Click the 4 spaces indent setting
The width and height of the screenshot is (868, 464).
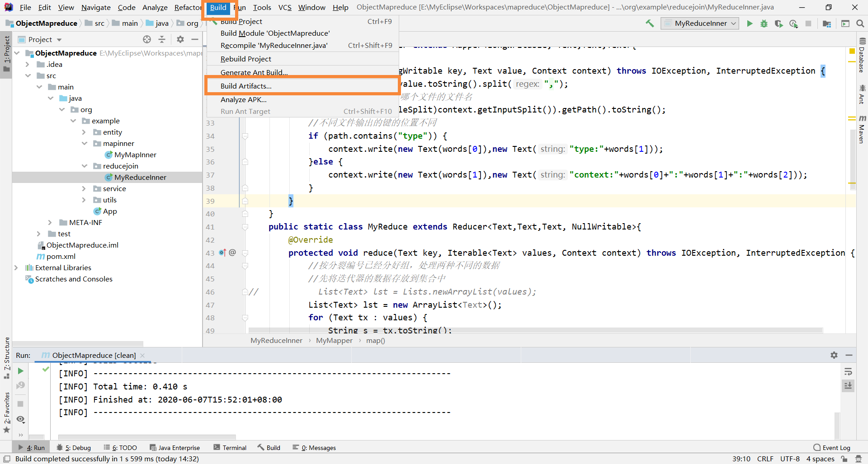tap(820, 459)
